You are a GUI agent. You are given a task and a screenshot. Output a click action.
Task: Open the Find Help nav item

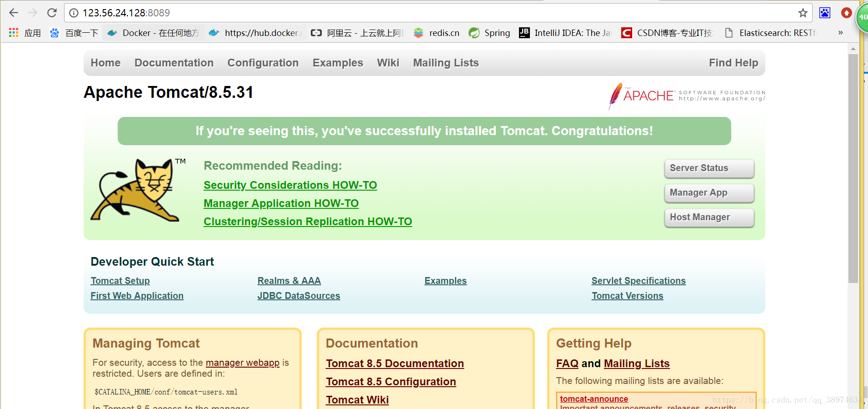[733, 63]
